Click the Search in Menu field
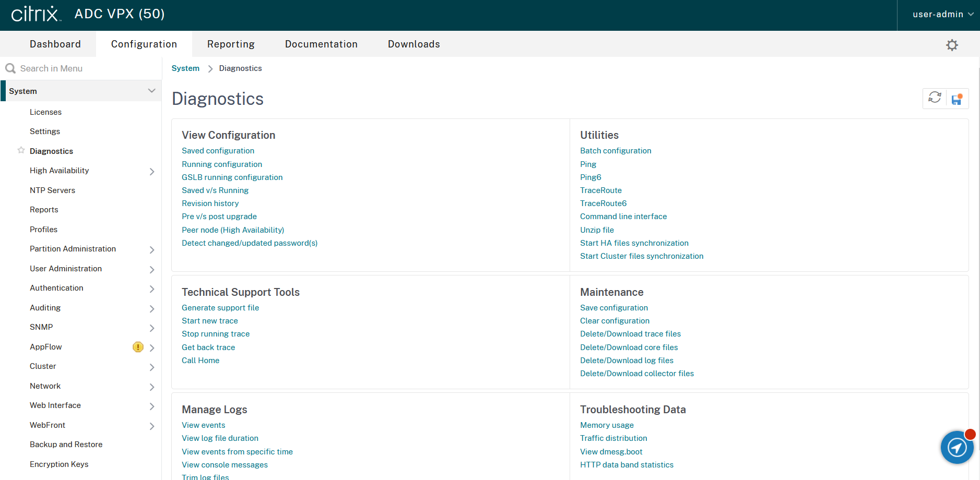 [84, 68]
